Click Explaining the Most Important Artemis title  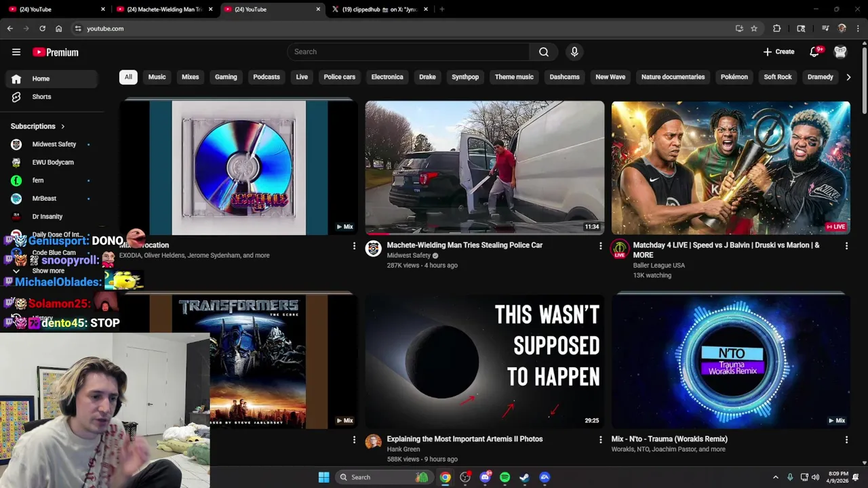pos(465,439)
